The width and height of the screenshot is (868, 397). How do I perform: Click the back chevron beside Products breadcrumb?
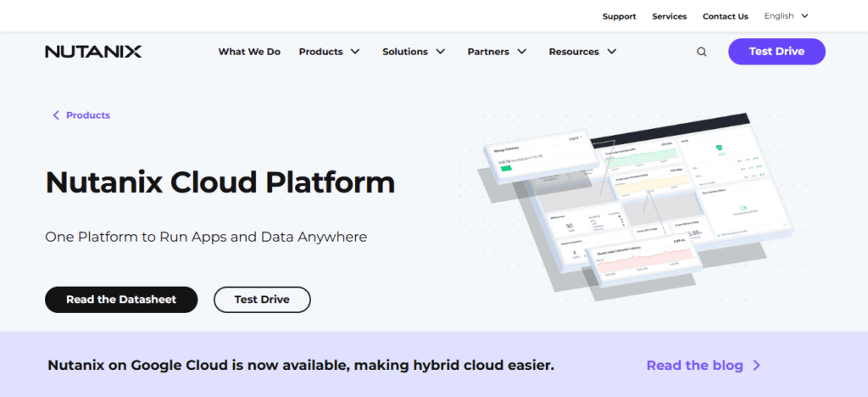click(56, 115)
